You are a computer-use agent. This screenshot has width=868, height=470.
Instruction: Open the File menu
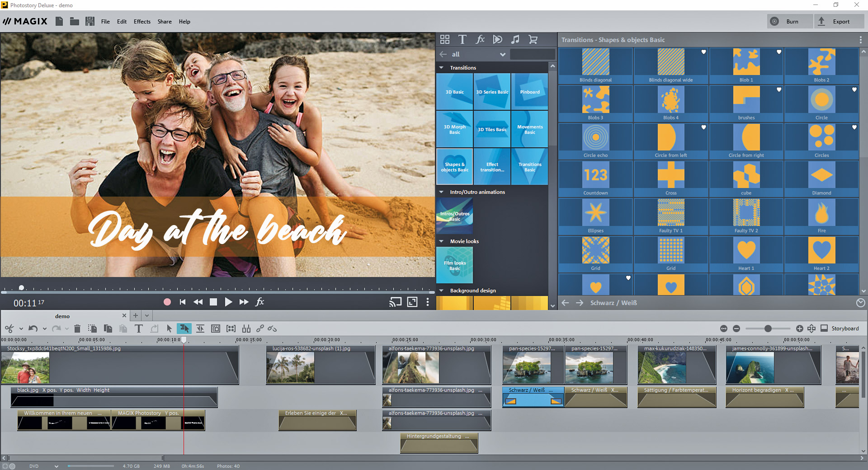[105, 21]
